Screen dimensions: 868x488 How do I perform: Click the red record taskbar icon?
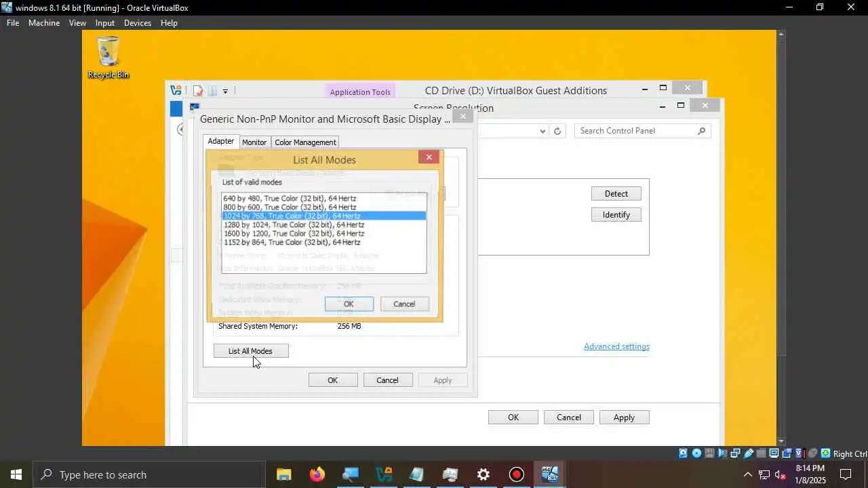point(517,474)
